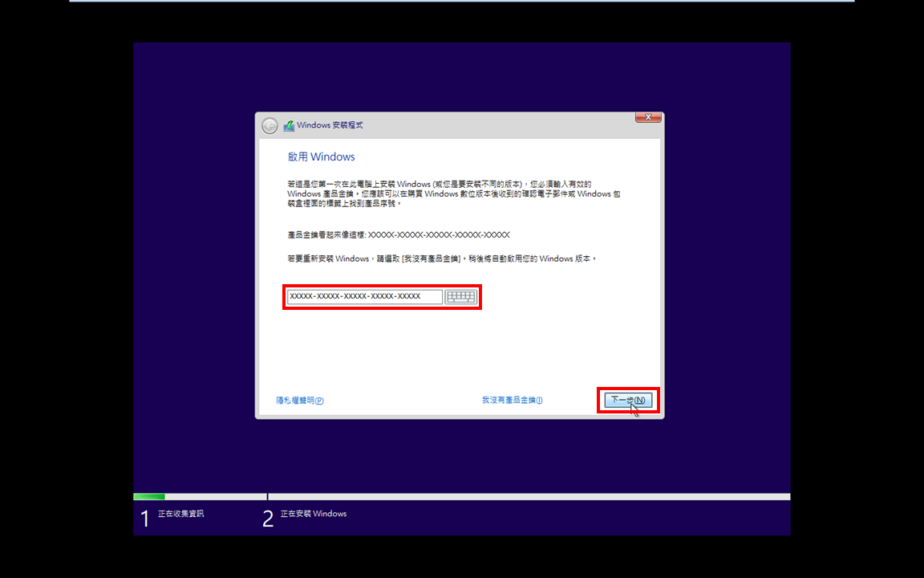Image resolution: width=924 pixels, height=578 pixels.
Task: Click the 啟用 Windows heading
Action: point(321,157)
